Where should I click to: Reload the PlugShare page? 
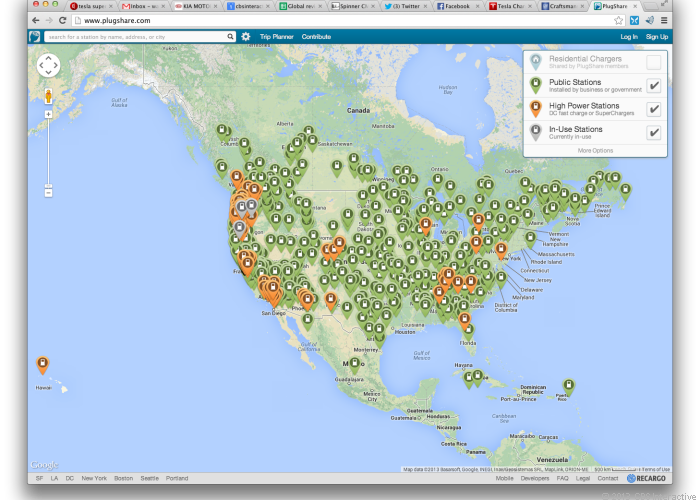pos(62,20)
